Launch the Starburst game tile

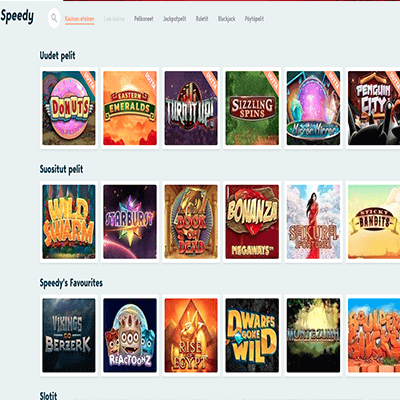click(130, 222)
